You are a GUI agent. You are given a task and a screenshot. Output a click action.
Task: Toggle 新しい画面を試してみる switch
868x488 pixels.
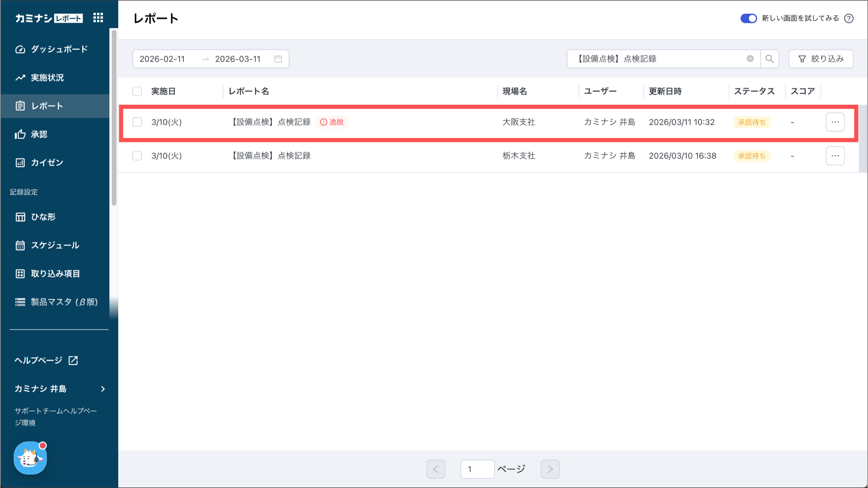748,18
